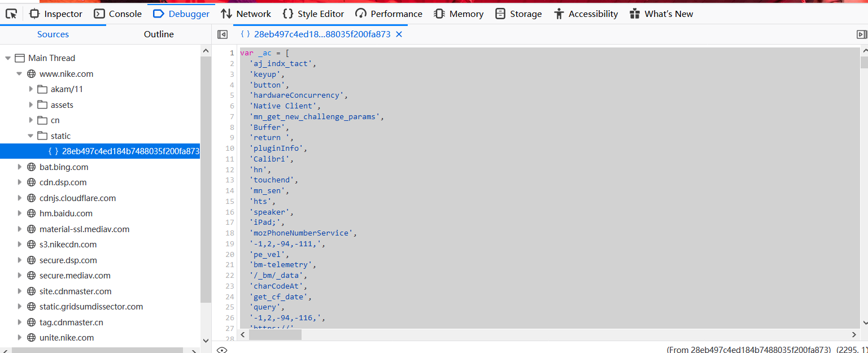Toggle source blackboxing with the eye icon

[x=222, y=349]
